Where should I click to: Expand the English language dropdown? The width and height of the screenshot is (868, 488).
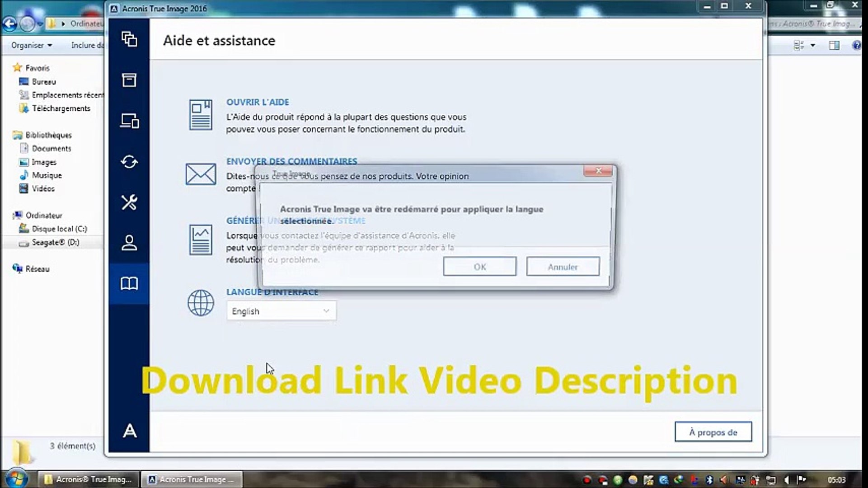pos(281,311)
